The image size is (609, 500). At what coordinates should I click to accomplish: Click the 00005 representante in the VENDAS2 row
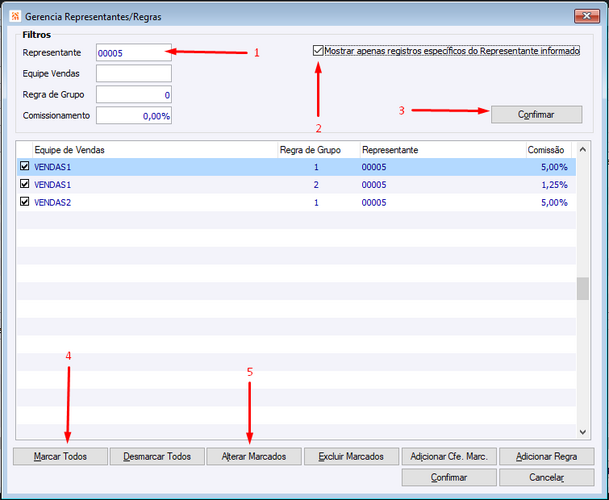374,202
